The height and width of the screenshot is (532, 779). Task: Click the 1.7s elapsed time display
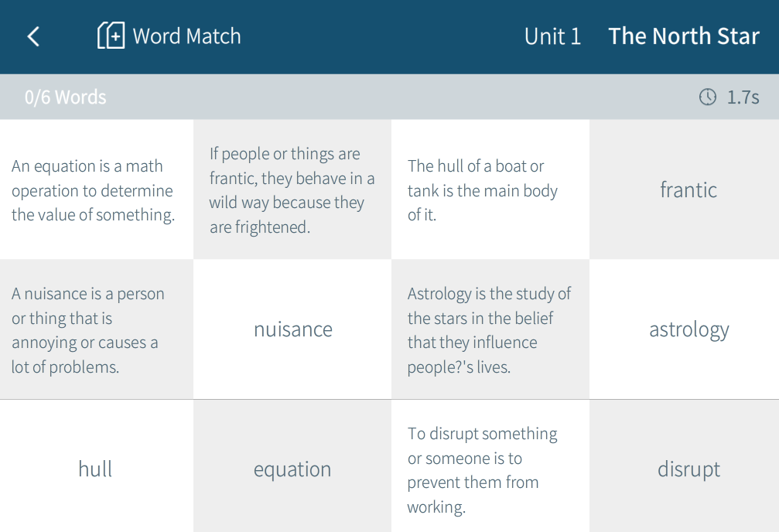click(743, 97)
